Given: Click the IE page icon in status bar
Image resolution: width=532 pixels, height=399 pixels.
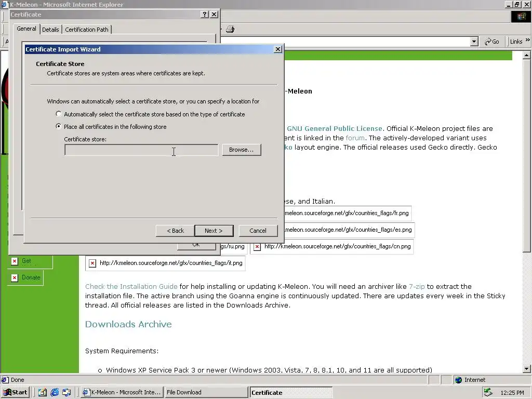Looking at the screenshot, I should coord(5,380).
